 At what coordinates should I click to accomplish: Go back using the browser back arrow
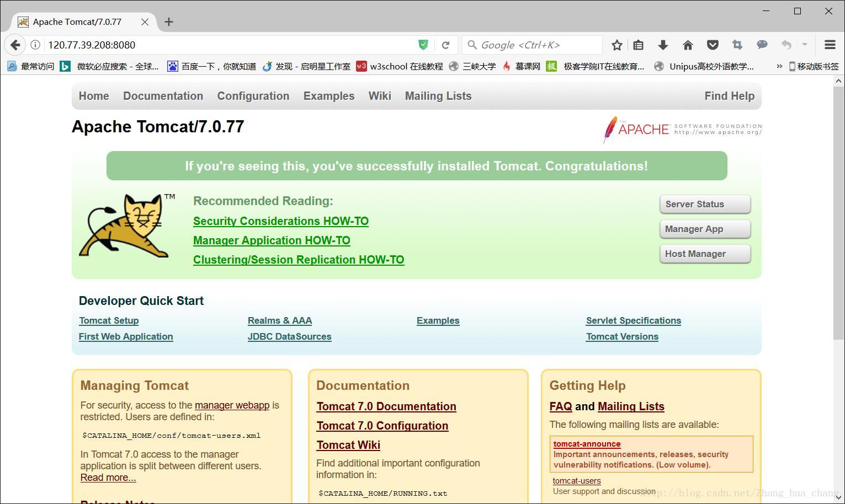point(15,45)
